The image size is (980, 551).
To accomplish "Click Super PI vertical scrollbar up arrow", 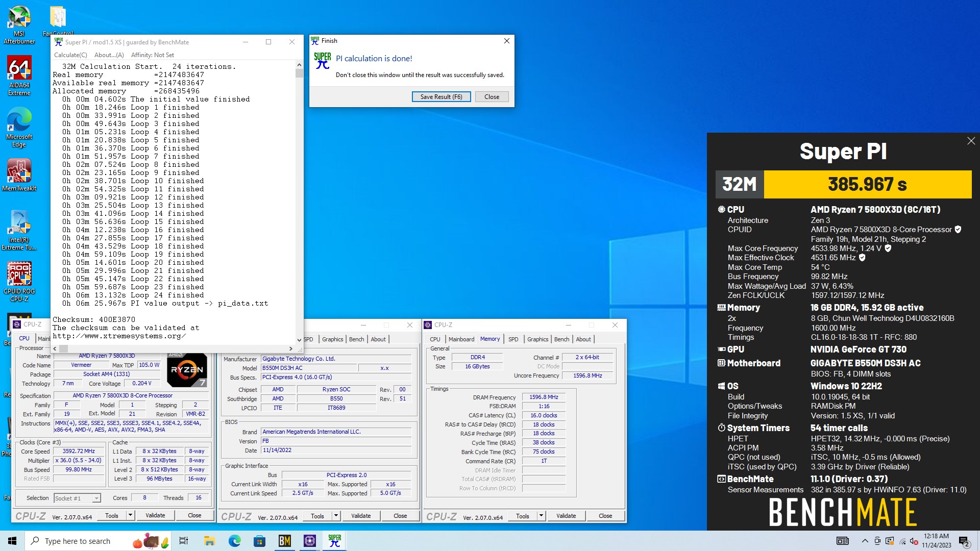I will click(299, 65).
